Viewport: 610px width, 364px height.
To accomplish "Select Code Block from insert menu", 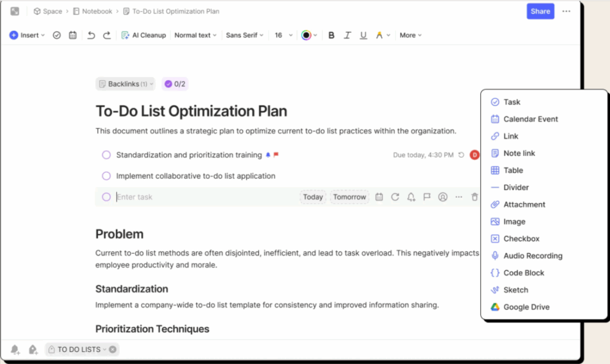I will coord(524,273).
